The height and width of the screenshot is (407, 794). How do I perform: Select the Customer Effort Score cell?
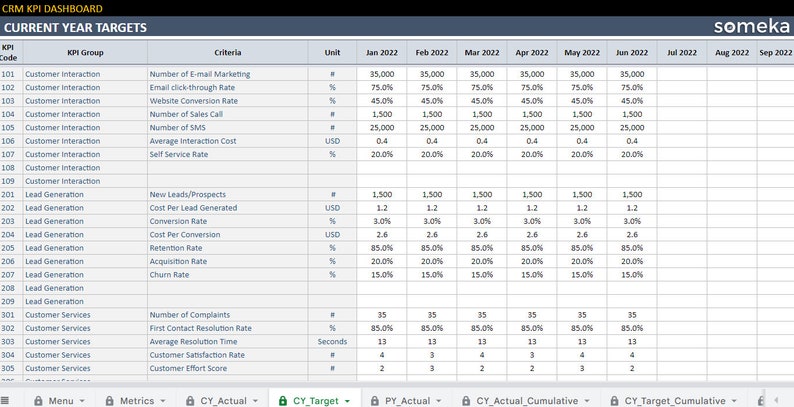(x=227, y=369)
